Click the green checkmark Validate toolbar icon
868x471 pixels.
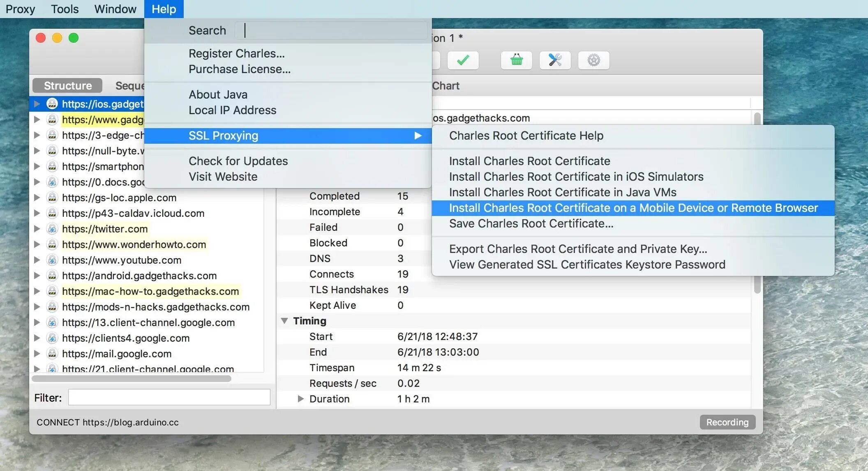[463, 60]
